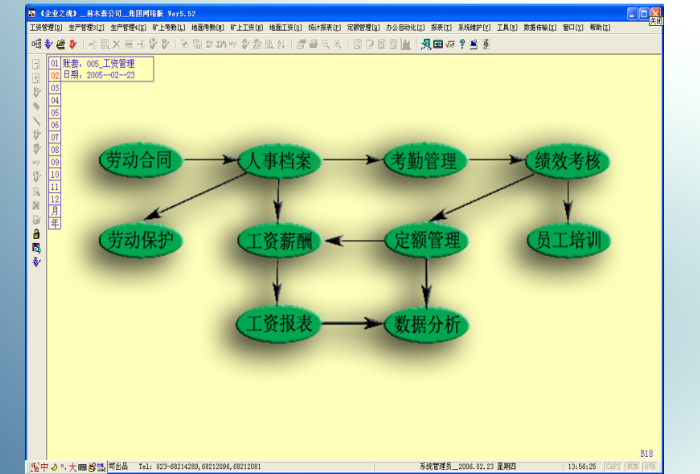
Task: Open the 统计报表 dropdown menu
Action: click(x=325, y=28)
